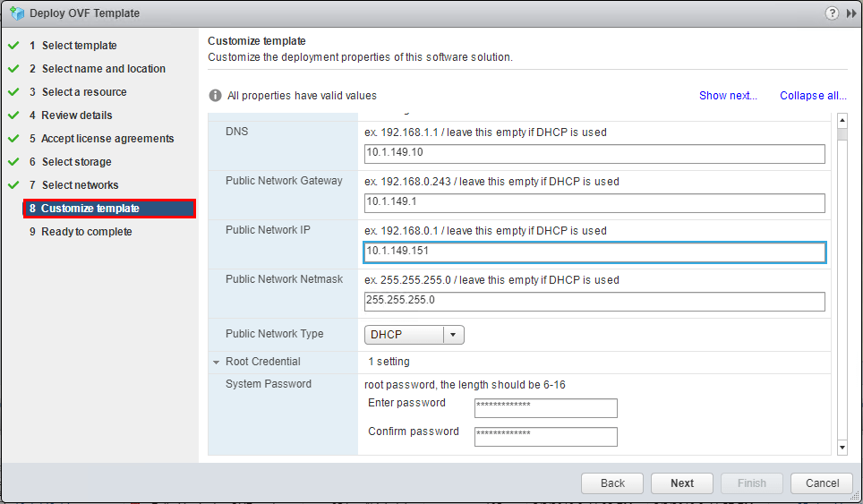The width and height of the screenshot is (863, 504).
Task: Collapse the Root Credential section
Action: [x=217, y=363]
